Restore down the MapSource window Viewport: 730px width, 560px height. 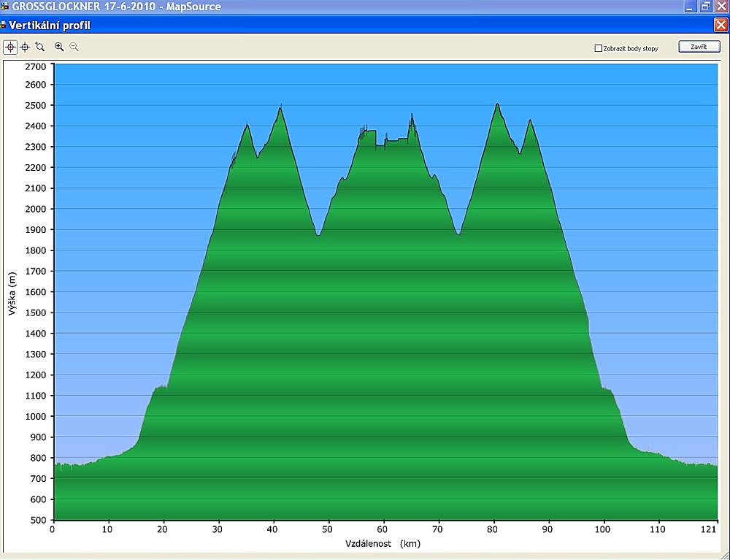[x=706, y=7]
